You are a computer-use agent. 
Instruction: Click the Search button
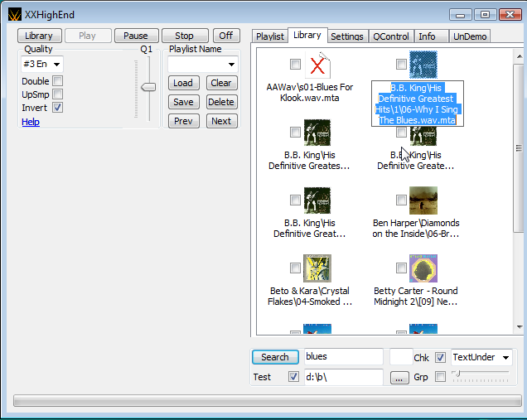(x=275, y=357)
